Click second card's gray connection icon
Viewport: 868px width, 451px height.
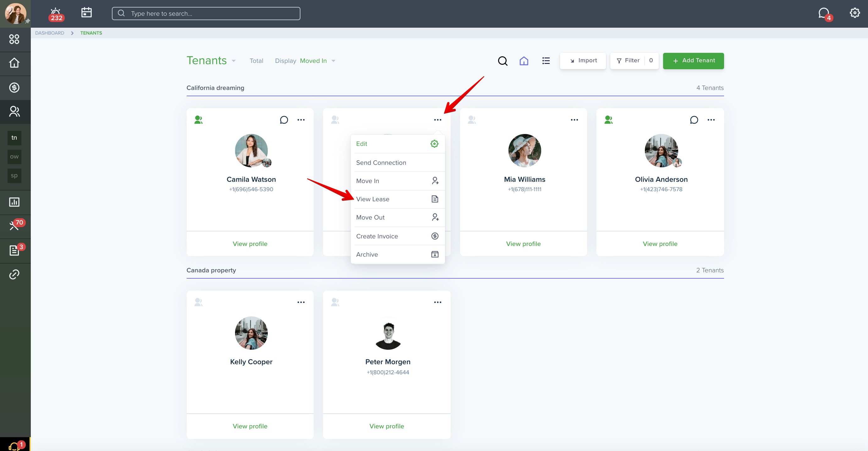click(x=335, y=120)
